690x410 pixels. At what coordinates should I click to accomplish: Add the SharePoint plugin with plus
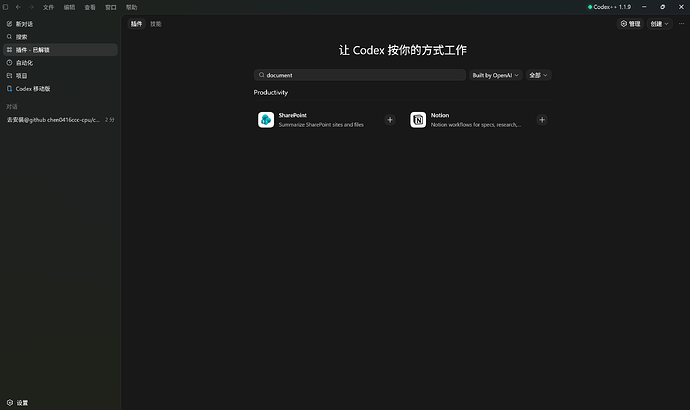point(390,120)
